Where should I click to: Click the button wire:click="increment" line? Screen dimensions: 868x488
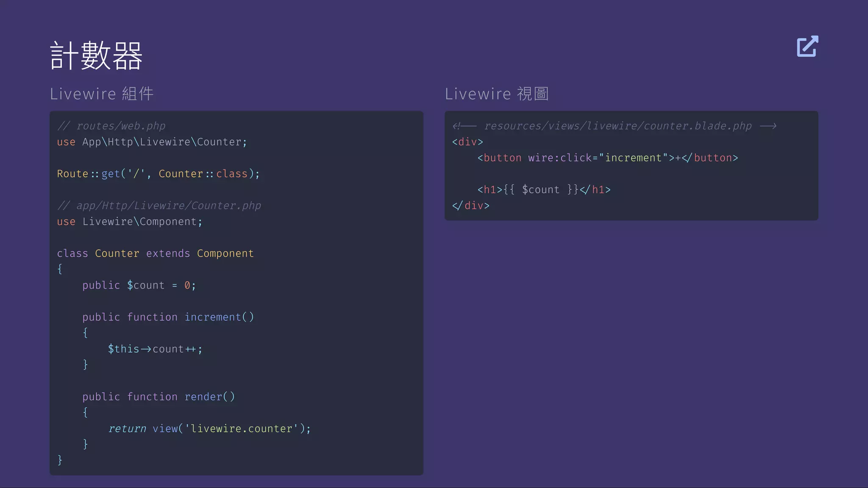click(608, 158)
